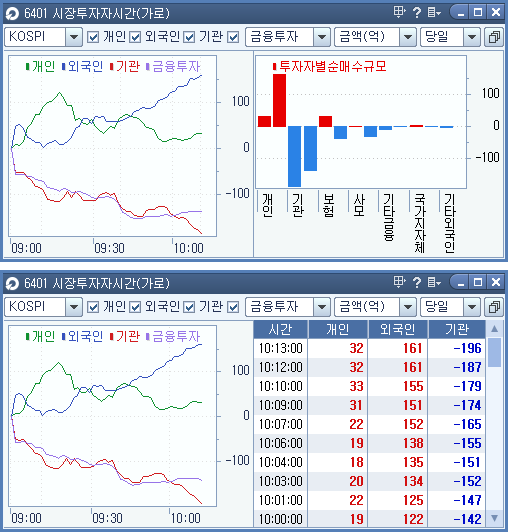Uncheck the box beside 금융투자 in the top window
Screen dimensions: 508x532
point(233,37)
